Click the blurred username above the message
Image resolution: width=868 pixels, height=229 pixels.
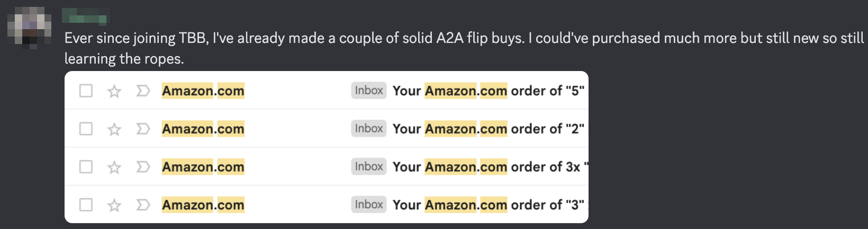pyautogui.click(x=85, y=16)
